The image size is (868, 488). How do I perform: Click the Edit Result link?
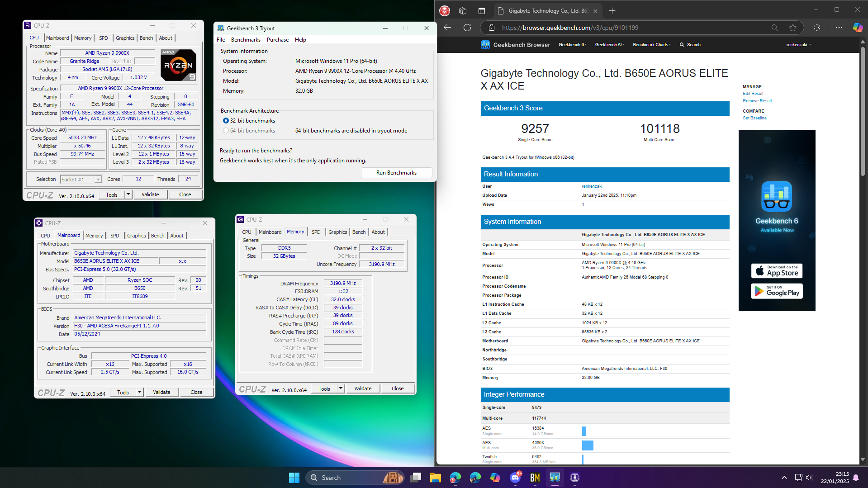[753, 94]
